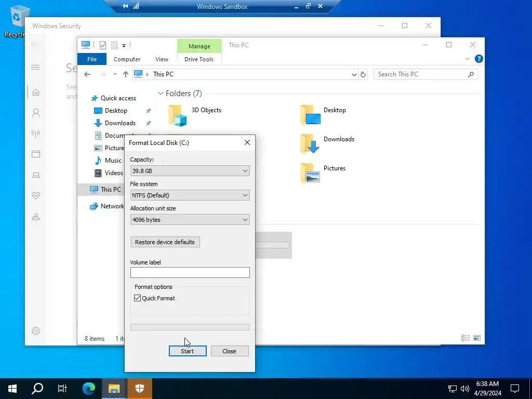This screenshot has height=399, width=532.
Task: Open taskbar search magnifier
Action: click(37, 389)
